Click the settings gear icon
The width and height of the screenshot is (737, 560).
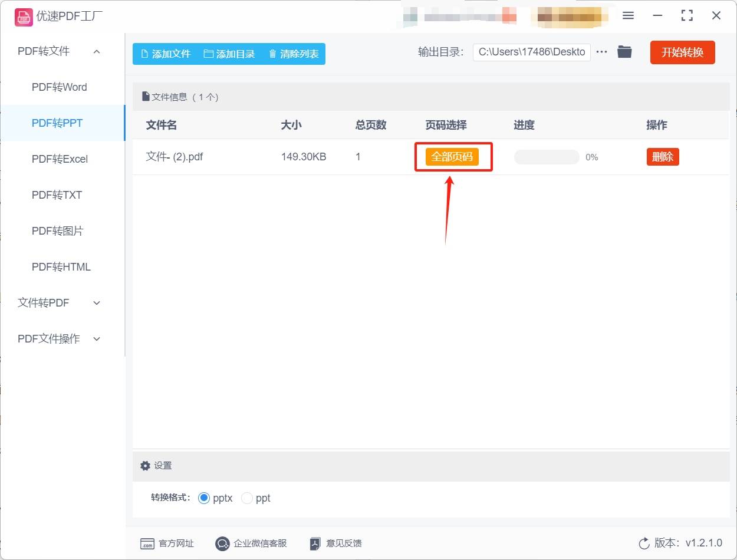click(x=145, y=466)
